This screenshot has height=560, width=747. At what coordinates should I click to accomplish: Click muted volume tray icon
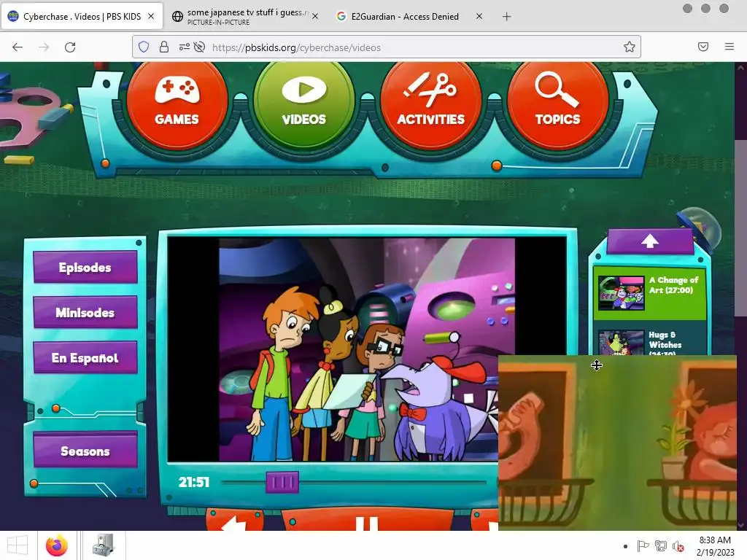678,546
